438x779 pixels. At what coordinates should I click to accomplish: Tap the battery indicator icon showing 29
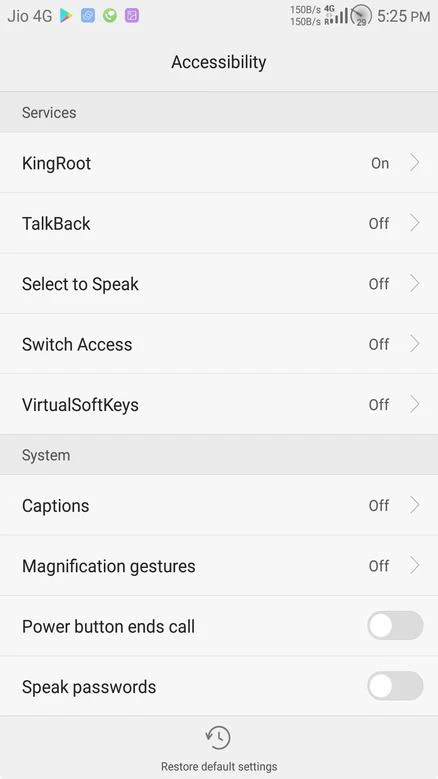tap(361, 15)
